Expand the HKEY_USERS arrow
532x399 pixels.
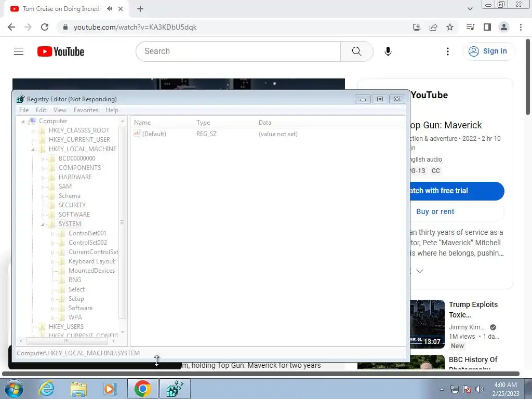pyautogui.click(x=33, y=327)
